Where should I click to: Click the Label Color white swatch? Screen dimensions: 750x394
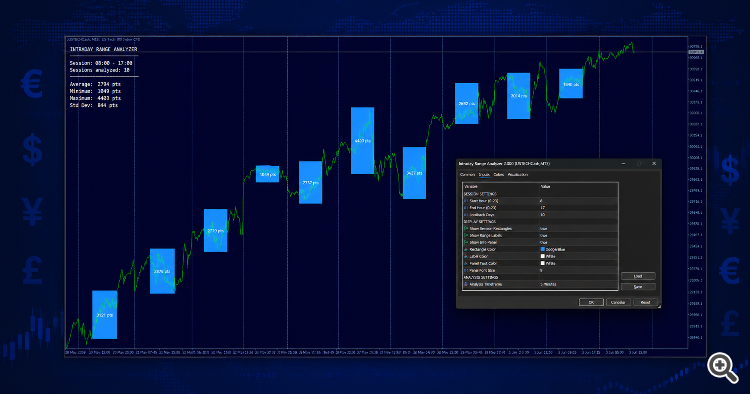click(543, 256)
